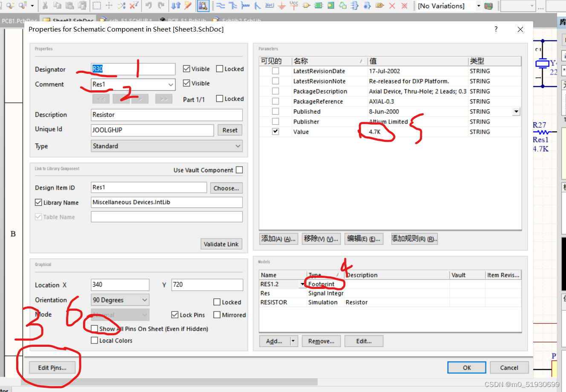Click the Copy toolbar icon
Screen dimensions: 566x392
[x=57, y=6]
